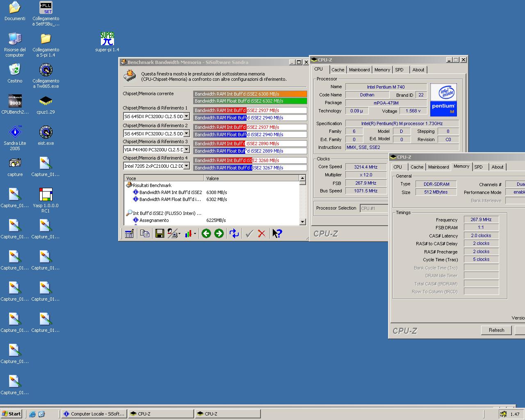Click the results list scrollbar down arrow

[x=303, y=222]
